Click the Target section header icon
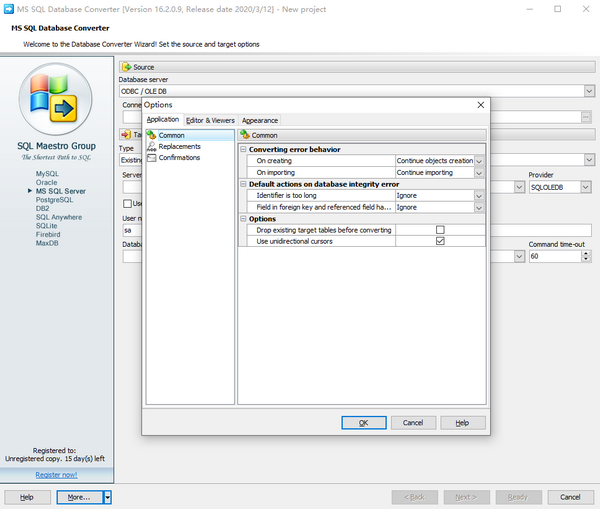Screen dimensions: 600x509 126,134
